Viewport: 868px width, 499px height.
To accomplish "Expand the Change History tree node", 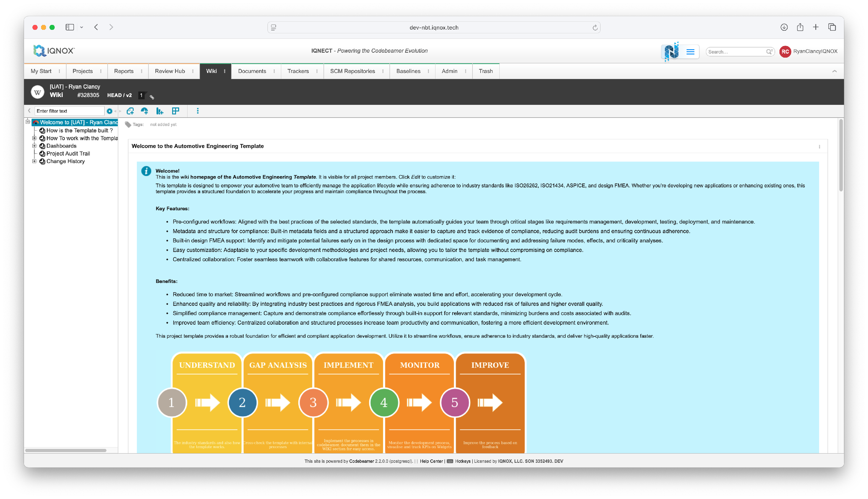I will point(34,161).
